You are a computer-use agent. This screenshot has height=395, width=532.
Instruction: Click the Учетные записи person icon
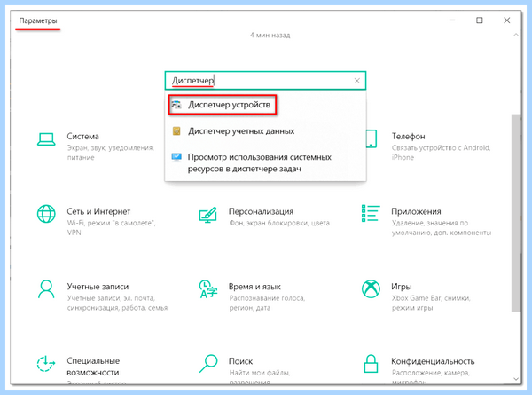point(46,289)
